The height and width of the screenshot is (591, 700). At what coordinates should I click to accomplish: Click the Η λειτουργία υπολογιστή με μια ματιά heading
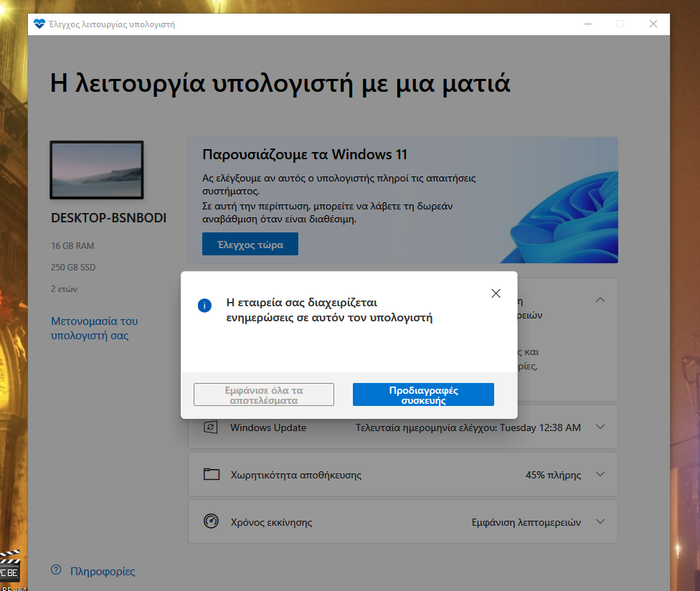[280, 83]
